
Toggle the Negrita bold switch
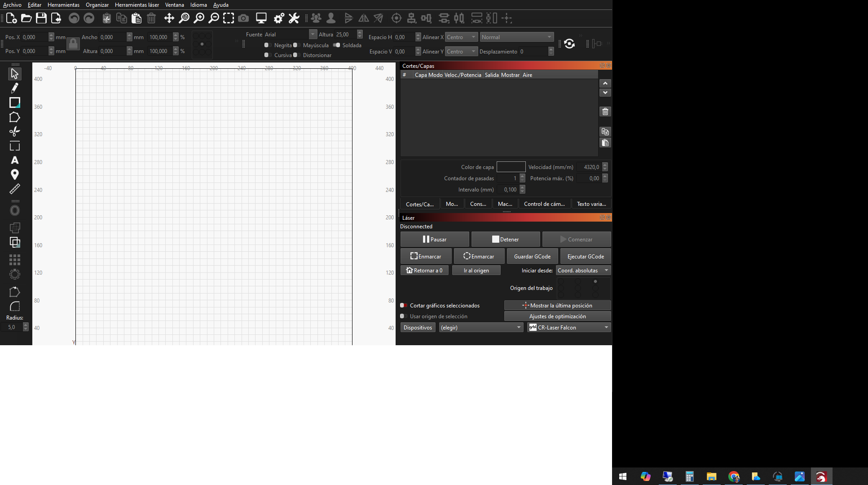(x=267, y=45)
